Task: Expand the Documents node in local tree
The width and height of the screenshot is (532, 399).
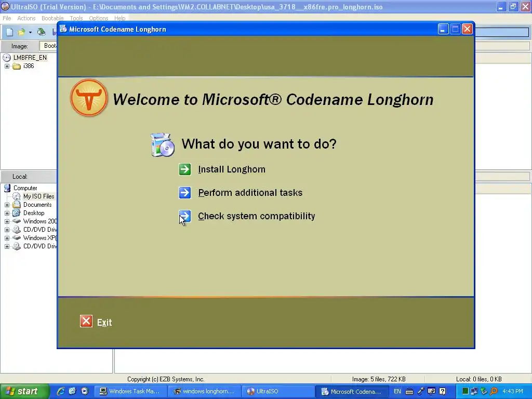Action: click(7, 205)
